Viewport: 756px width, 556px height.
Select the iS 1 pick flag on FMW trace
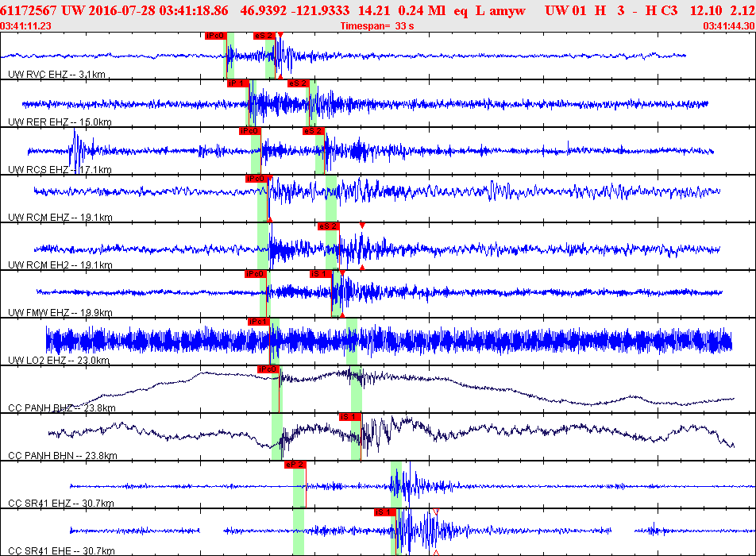(317, 273)
